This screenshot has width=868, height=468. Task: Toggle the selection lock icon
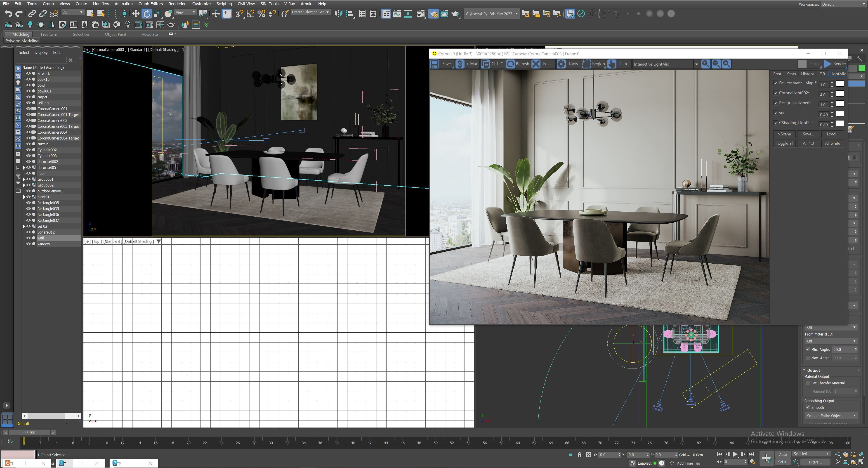[580, 455]
